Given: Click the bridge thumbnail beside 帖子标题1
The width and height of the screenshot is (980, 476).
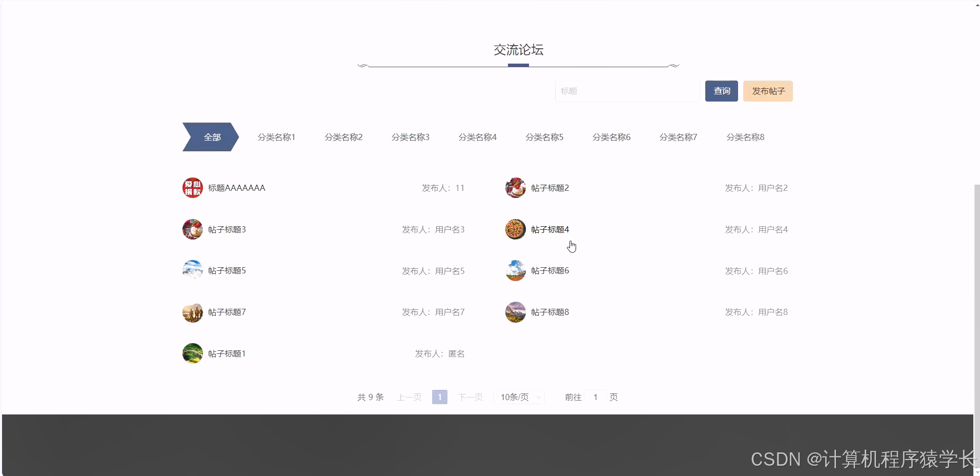Looking at the screenshot, I should pos(192,353).
